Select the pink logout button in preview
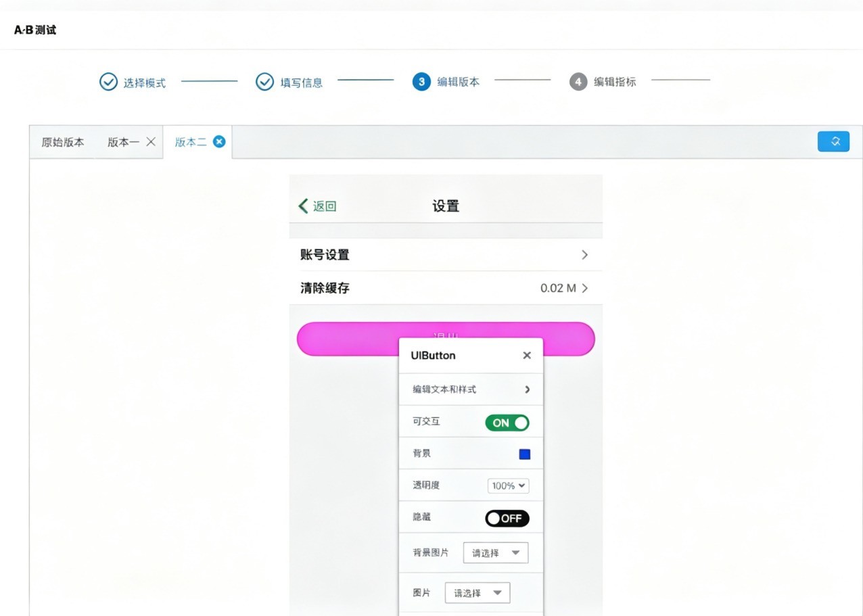 point(446,339)
